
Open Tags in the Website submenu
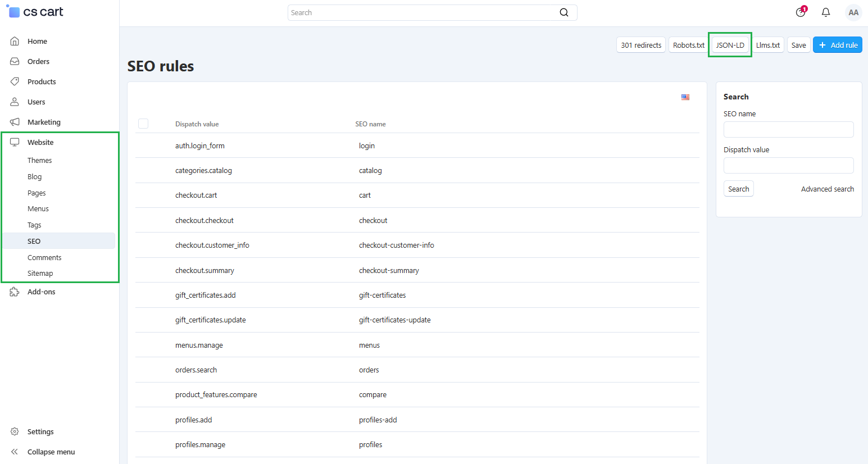34,225
